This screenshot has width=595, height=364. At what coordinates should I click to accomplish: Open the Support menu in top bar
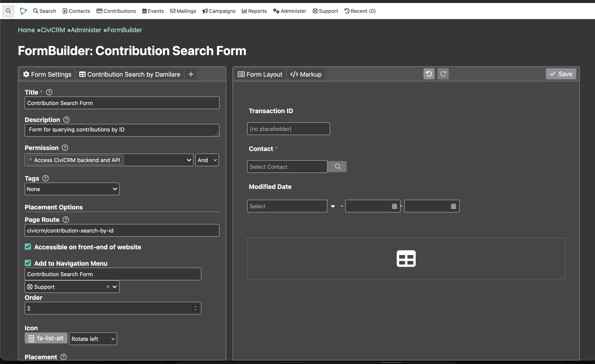point(325,11)
